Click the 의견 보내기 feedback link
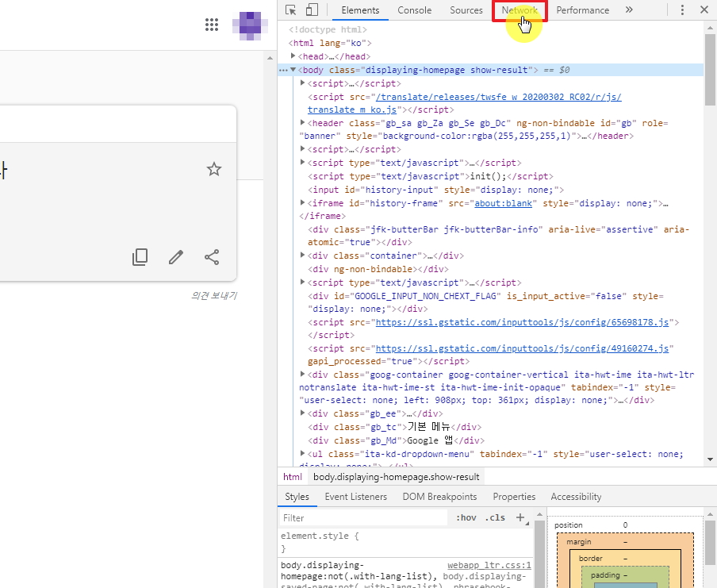This screenshot has width=717, height=588. (x=214, y=296)
